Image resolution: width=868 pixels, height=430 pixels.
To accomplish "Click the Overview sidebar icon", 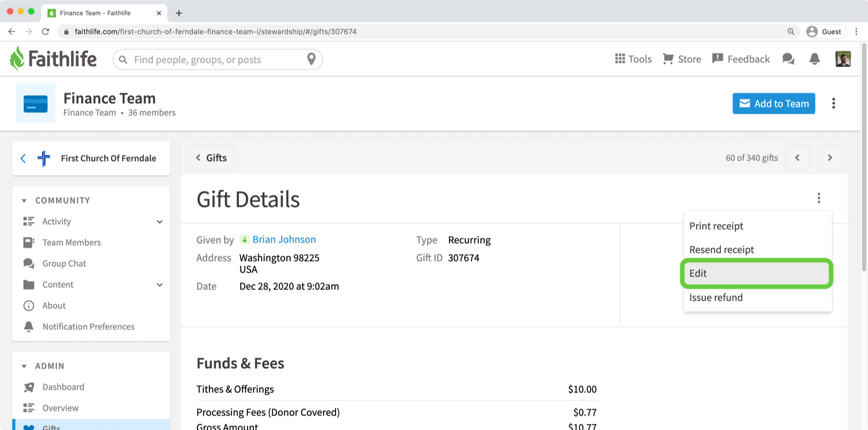I will point(29,408).
